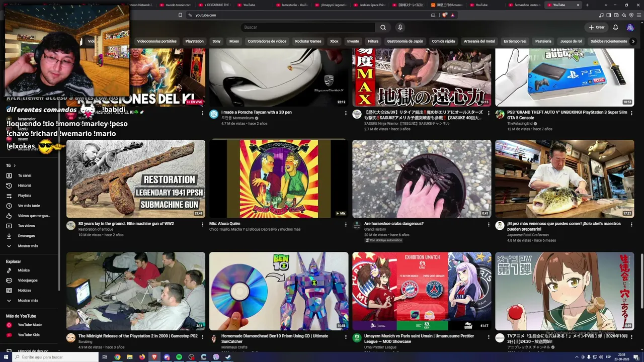
Task: Open options for Porsche Taycan video
Action: 346,113
